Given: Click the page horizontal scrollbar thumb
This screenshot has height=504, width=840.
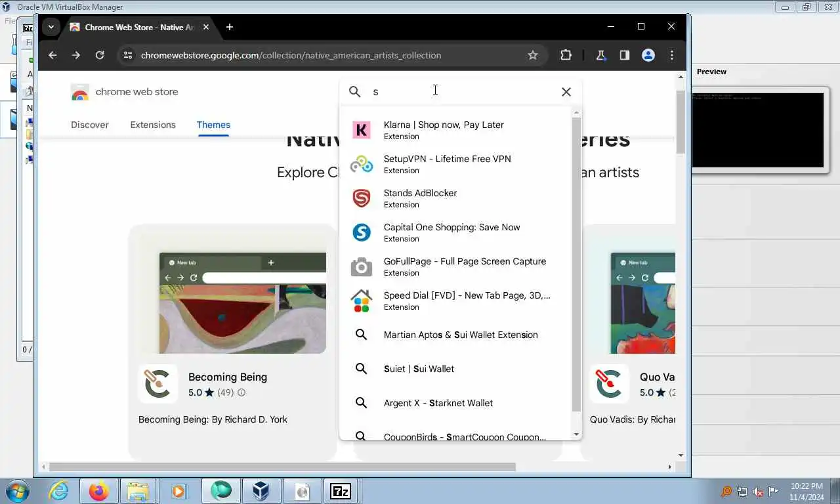Looking at the screenshot, I should [x=282, y=467].
